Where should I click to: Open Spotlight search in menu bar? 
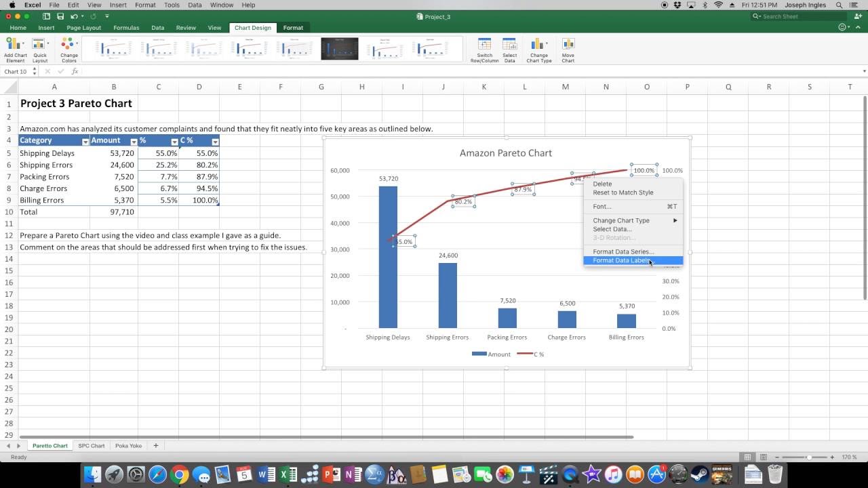point(839,5)
